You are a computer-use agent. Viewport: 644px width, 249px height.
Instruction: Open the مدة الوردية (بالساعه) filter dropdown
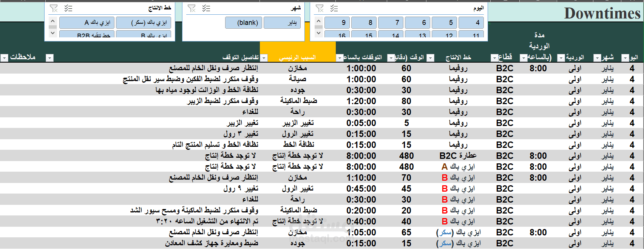(x=524, y=58)
